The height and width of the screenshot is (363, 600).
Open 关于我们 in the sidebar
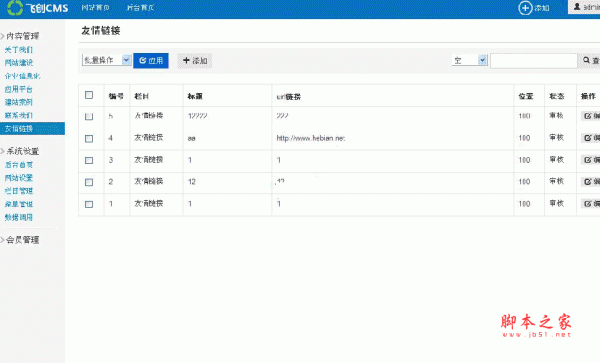click(19, 50)
